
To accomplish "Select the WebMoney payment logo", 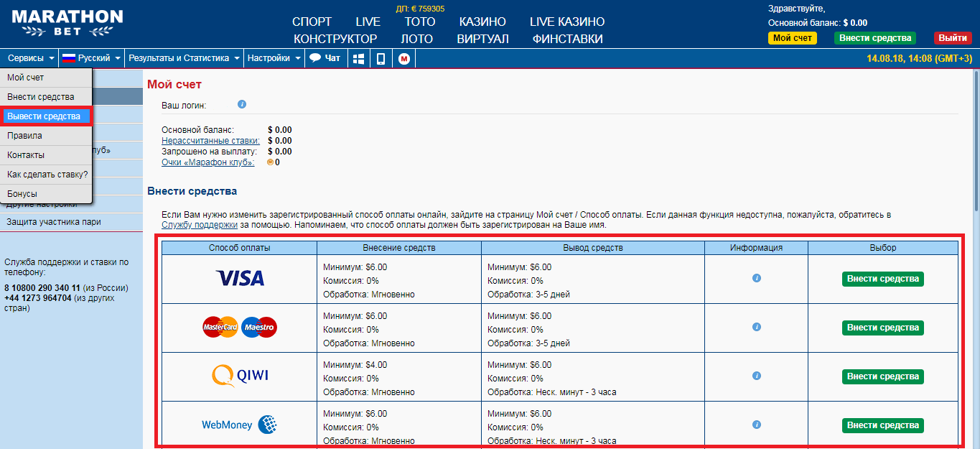I will pos(240,425).
